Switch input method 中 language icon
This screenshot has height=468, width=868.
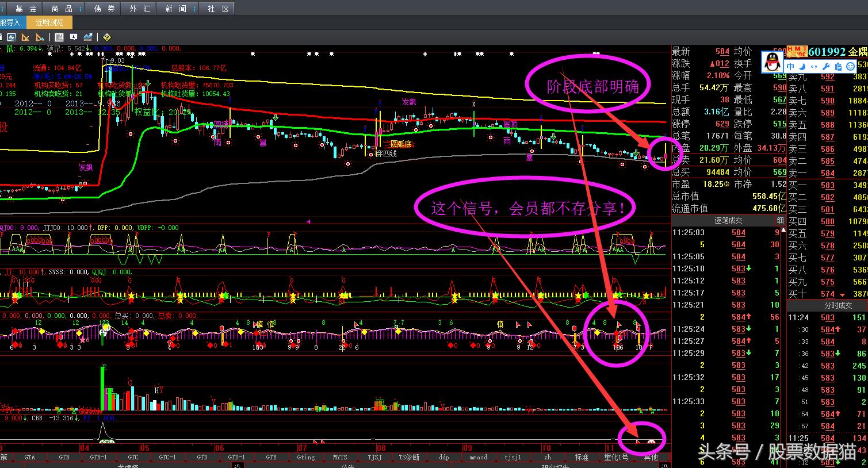click(791, 67)
